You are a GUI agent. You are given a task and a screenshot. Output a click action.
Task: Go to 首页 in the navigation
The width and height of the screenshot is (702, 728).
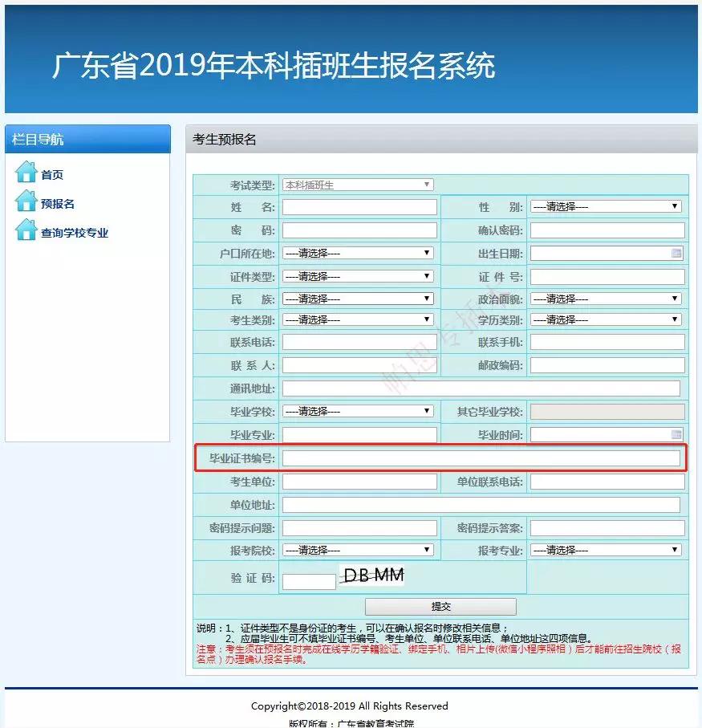[52, 174]
